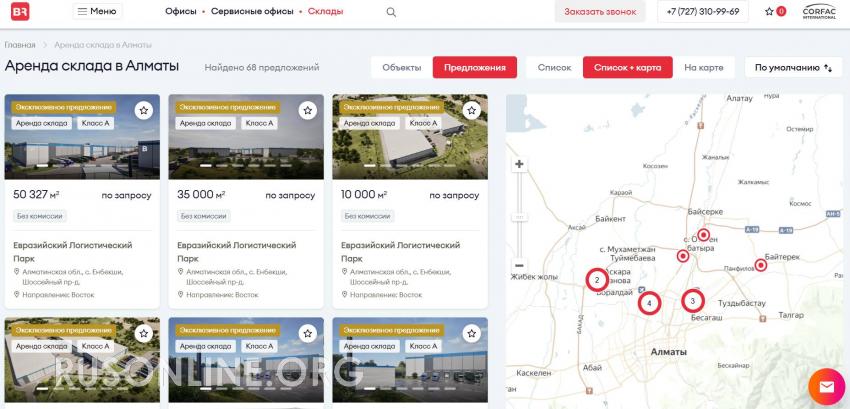850x409 pixels.
Task: Click Аренда склада tag on 50 327 м² card
Action: (x=41, y=123)
